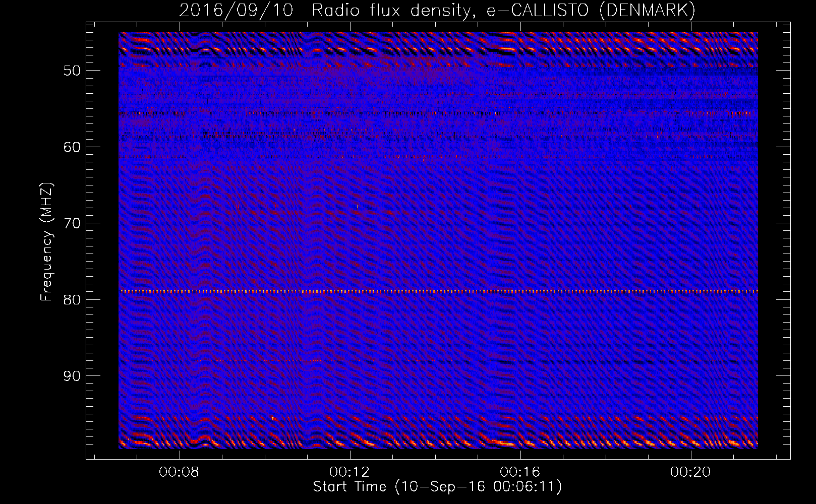
Task: Click the 80 frequency tick label
Action: pos(72,300)
